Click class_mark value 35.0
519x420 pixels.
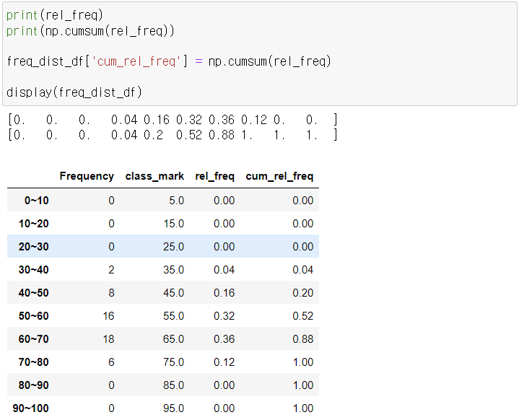click(174, 270)
